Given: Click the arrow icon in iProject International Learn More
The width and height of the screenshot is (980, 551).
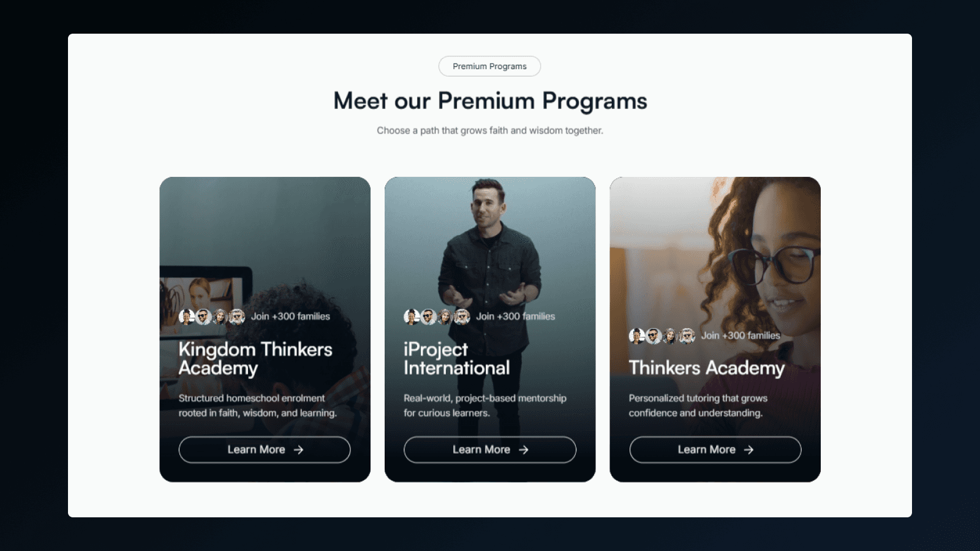Looking at the screenshot, I should [524, 449].
